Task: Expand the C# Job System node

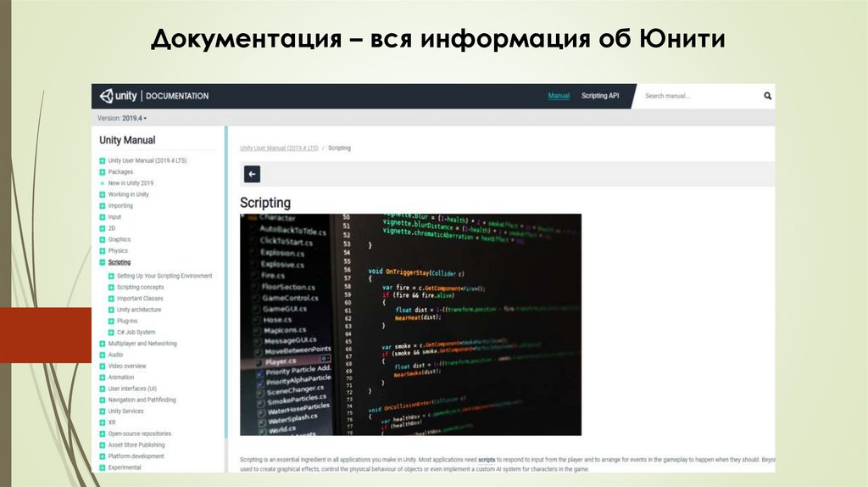Action: [x=111, y=333]
